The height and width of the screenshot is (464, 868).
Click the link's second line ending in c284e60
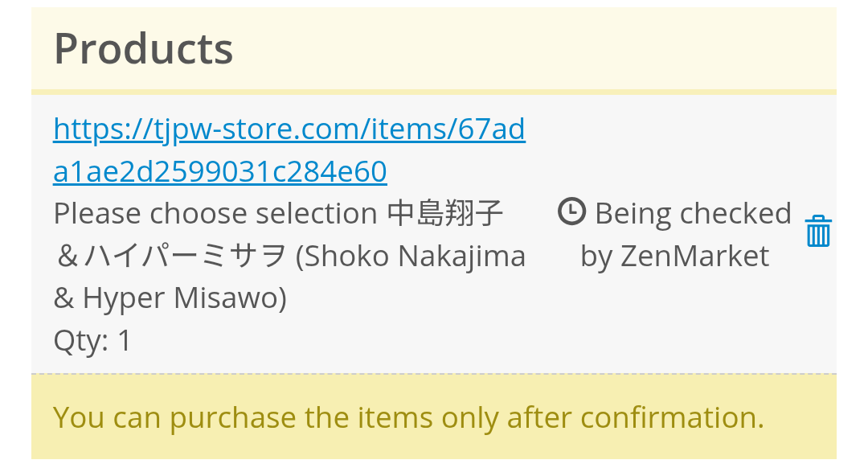pos(219,171)
